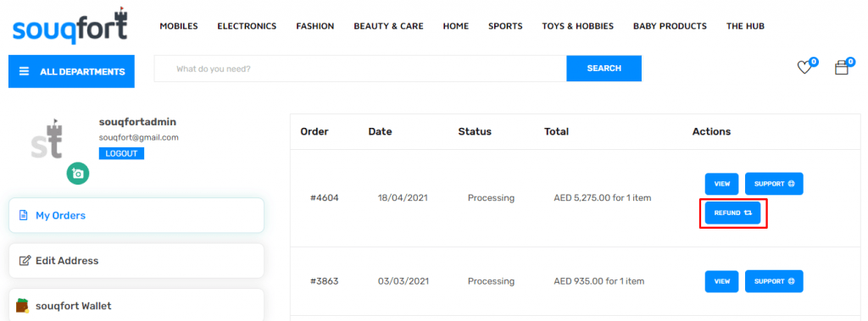Click the Actions column header
Image resolution: width=868 pixels, height=321 pixels.
click(711, 132)
